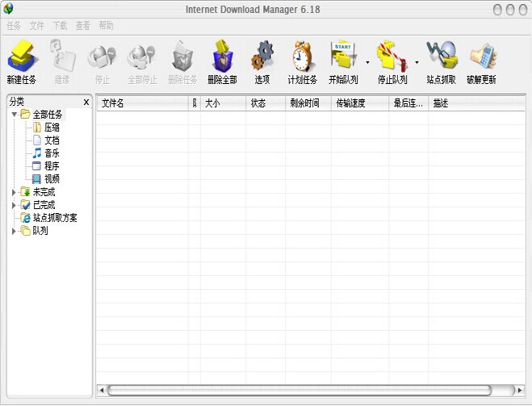Select the 程序 (Programs) category
This screenshot has width=532, height=406.
click(46, 165)
